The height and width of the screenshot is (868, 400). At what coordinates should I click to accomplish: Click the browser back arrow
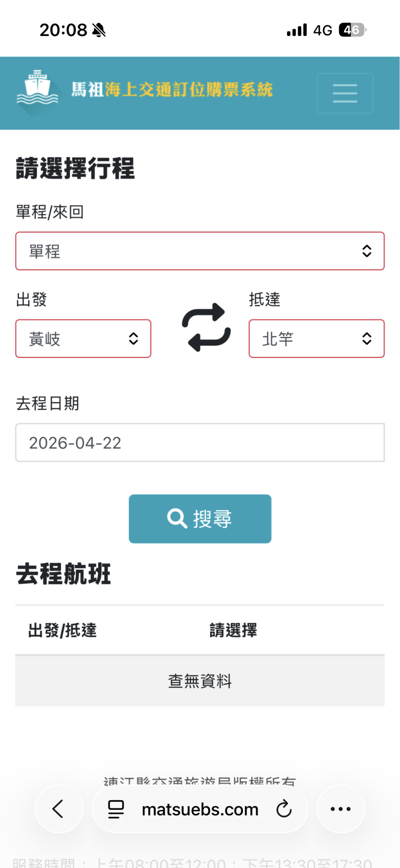pos(58,808)
